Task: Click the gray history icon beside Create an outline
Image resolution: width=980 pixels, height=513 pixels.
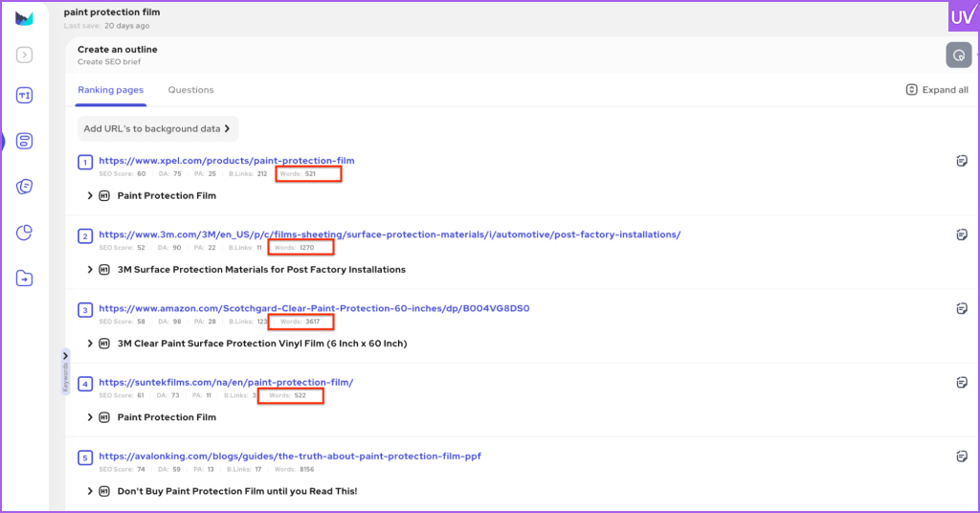Action: click(958, 56)
